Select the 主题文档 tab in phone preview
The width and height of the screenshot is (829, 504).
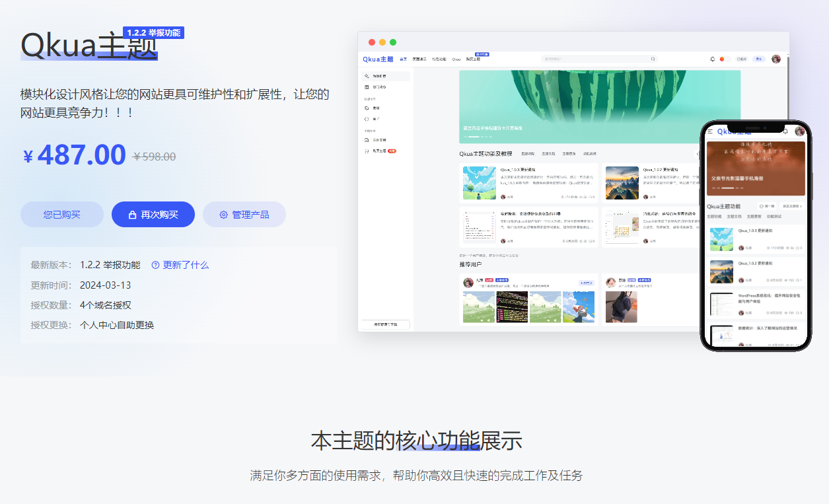pyautogui.click(x=735, y=217)
